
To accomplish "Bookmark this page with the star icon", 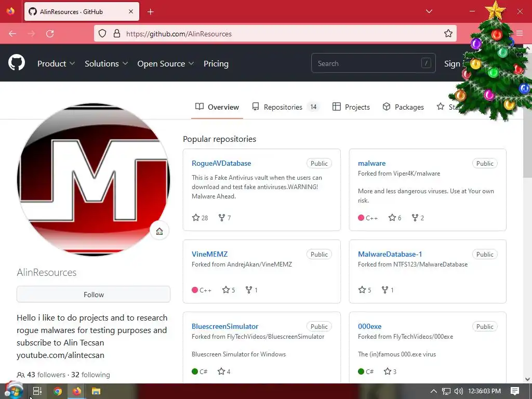I will click(448, 34).
